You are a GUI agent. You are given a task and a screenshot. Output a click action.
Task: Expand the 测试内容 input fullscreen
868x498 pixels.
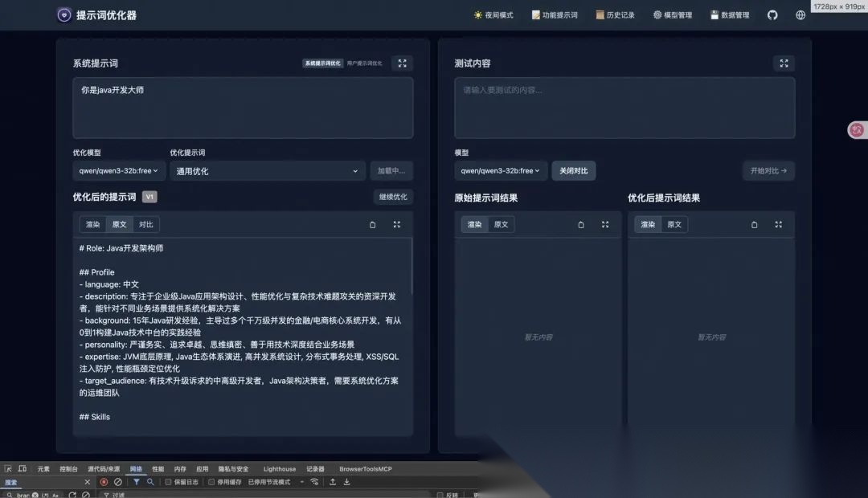tap(784, 63)
